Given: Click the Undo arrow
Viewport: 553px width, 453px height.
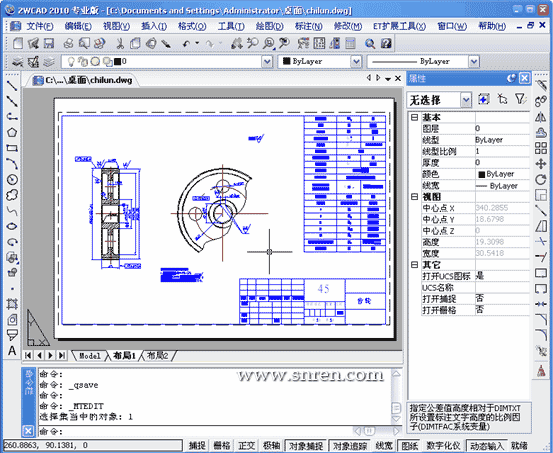Looking at the screenshot, I should (186, 43).
